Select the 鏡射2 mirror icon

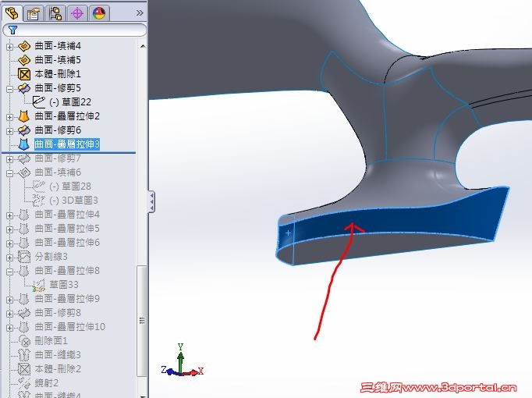(24, 383)
